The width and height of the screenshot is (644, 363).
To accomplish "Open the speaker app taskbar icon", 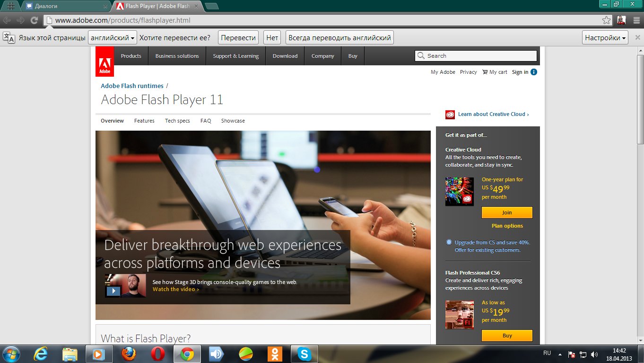I will [216, 354].
